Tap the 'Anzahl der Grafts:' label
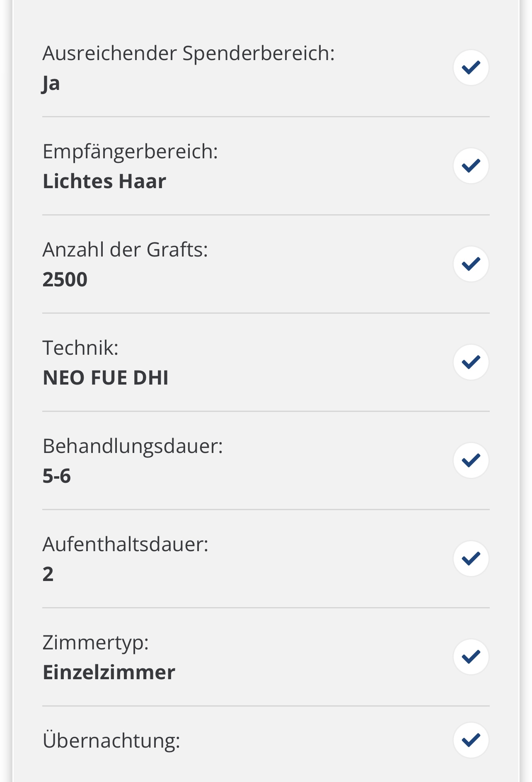This screenshot has height=782, width=532. coord(125,249)
